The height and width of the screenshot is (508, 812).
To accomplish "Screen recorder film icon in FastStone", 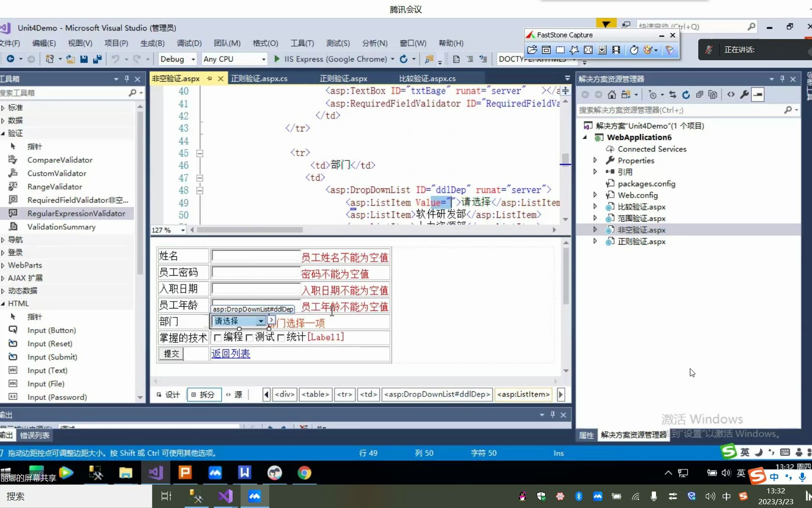I will [x=616, y=50].
